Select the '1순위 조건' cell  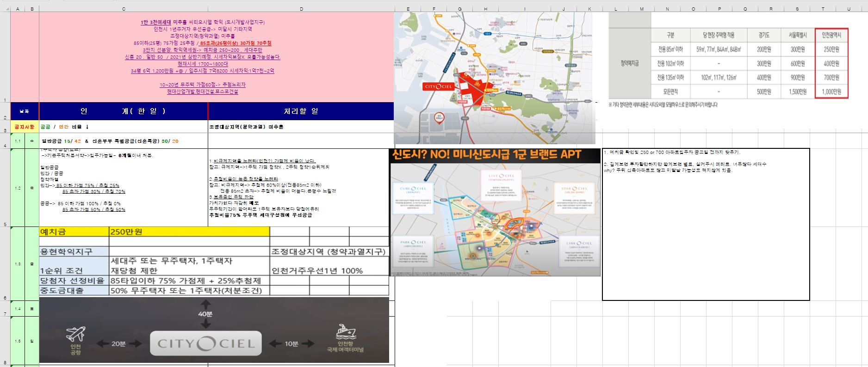(x=74, y=266)
